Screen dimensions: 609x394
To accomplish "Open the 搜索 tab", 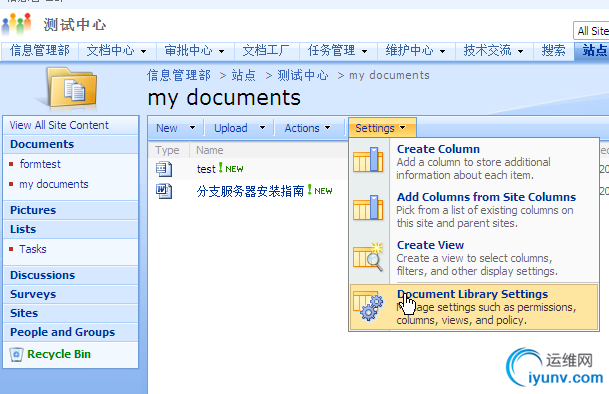I will tap(553, 51).
